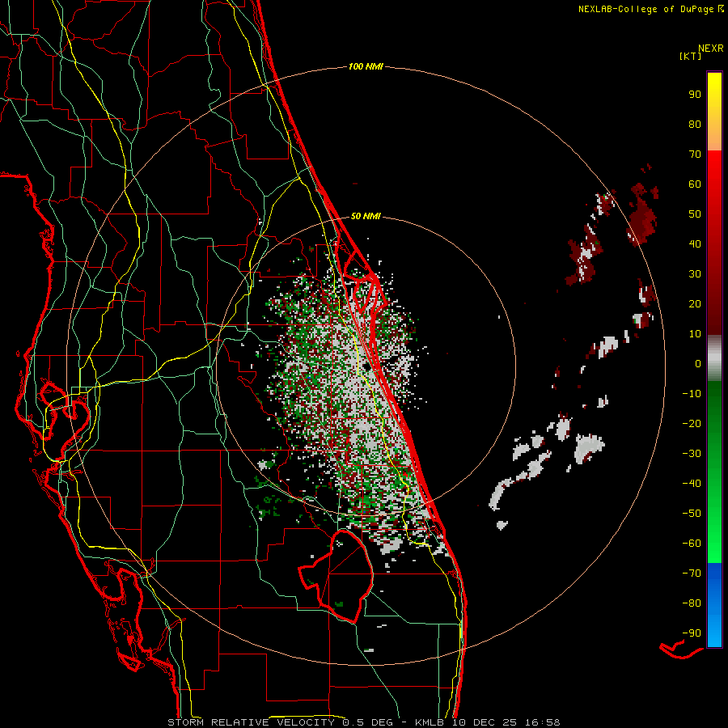Select the 100 NMI range ring label
The height and width of the screenshot is (728, 728).
pos(366,67)
